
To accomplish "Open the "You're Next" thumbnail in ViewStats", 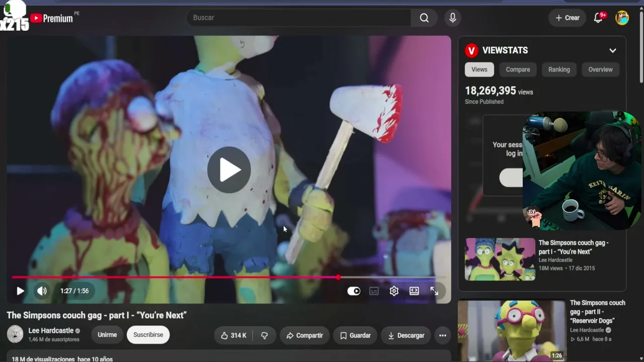I will (x=500, y=259).
